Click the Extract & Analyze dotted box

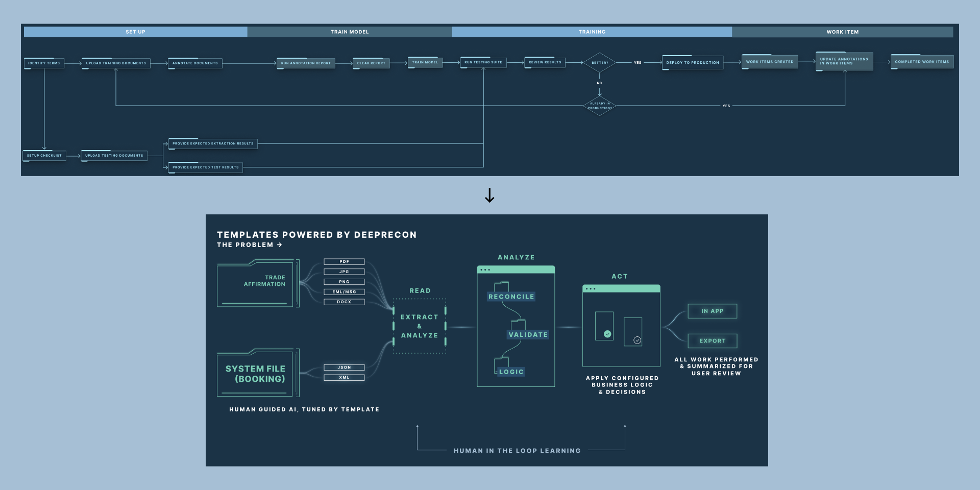[x=420, y=326]
